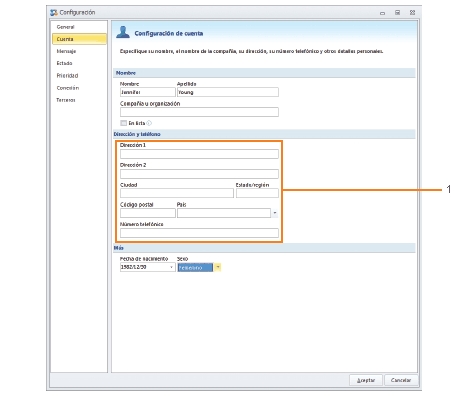
Task: Click the Ciudad input field
Action: click(177, 193)
